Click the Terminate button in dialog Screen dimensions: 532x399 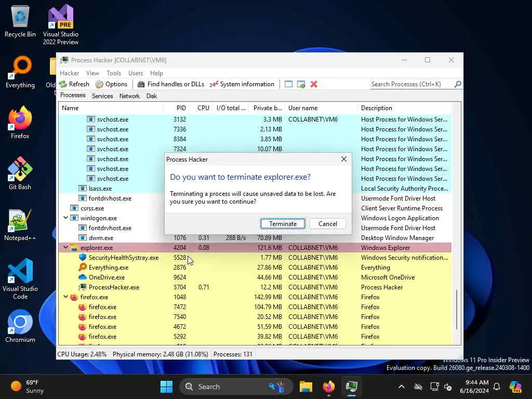coord(283,223)
